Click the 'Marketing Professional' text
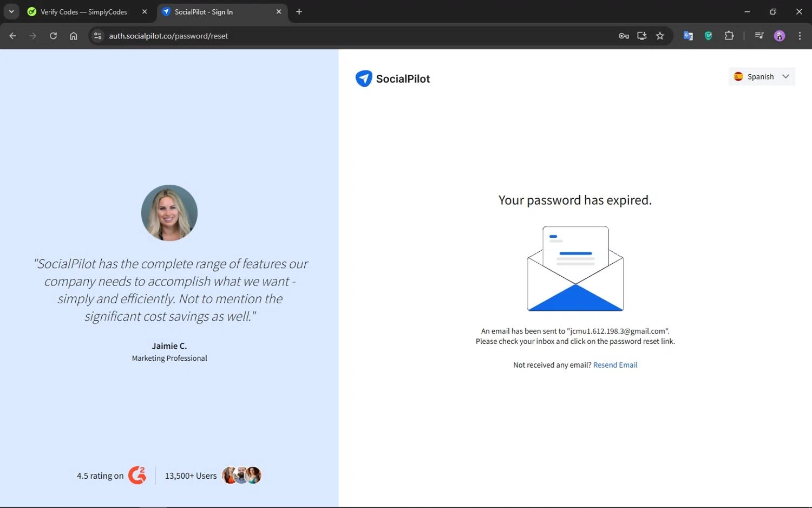 click(169, 358)
